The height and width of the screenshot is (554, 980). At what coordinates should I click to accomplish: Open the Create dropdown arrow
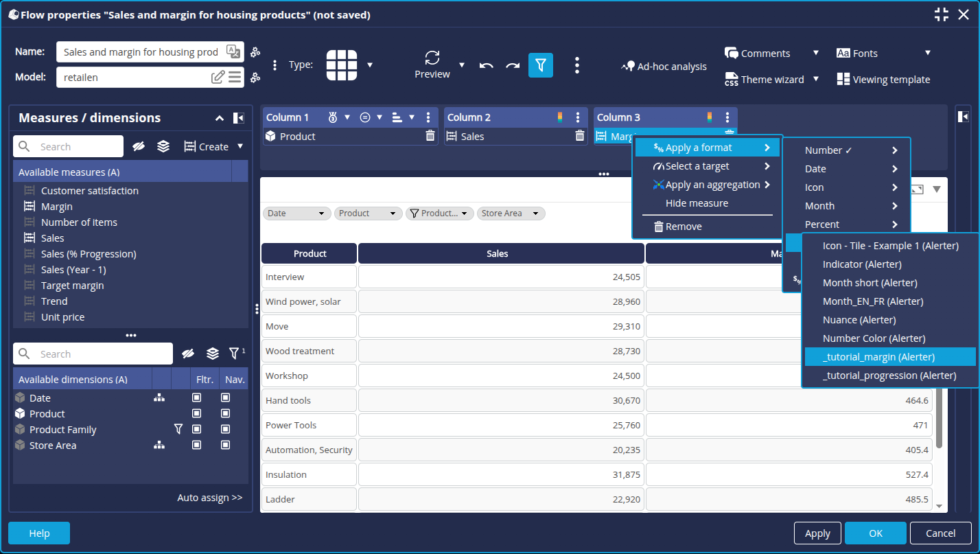click(240, 146)
